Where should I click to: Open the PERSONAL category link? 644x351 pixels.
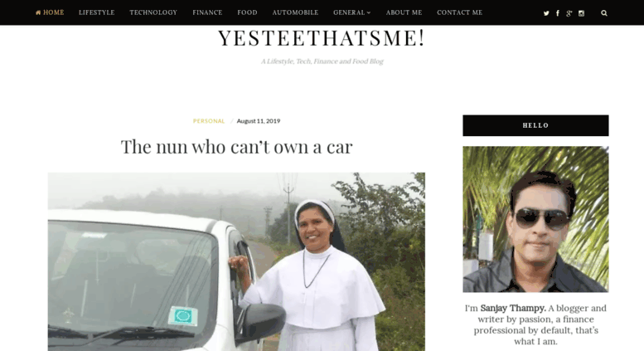pyautogui.click(x=209, y=121)
